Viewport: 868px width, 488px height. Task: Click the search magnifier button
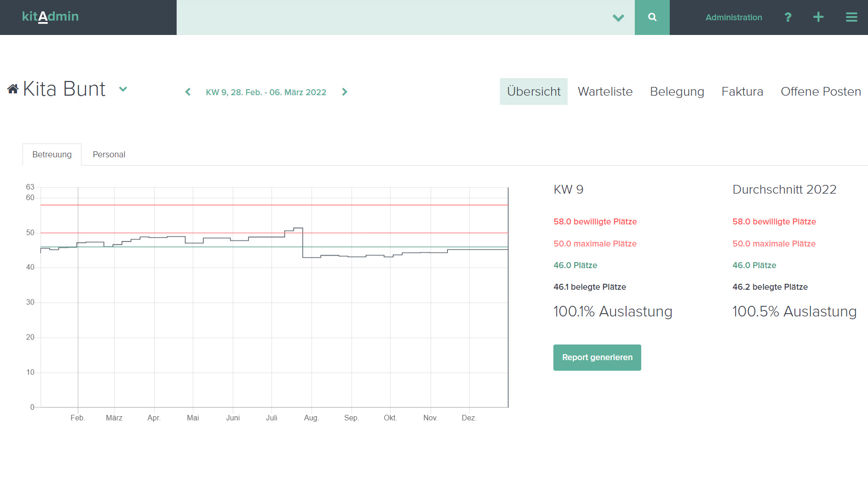click(652, 17)
